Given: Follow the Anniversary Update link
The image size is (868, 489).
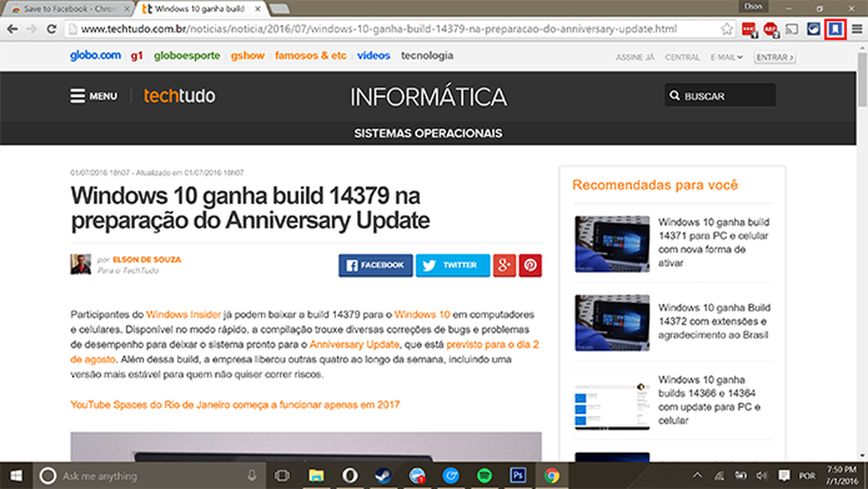Looking at the screenshot, I should (x=355, y=344).
